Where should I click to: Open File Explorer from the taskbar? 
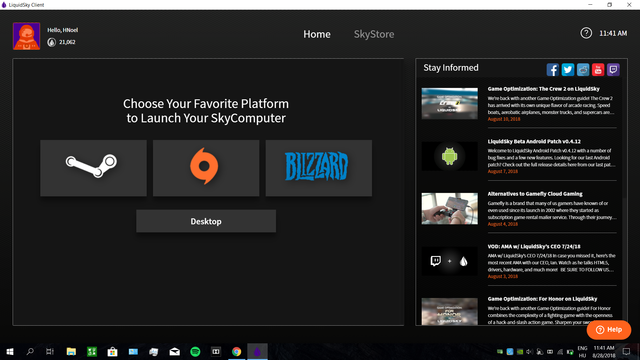point(71,351)
